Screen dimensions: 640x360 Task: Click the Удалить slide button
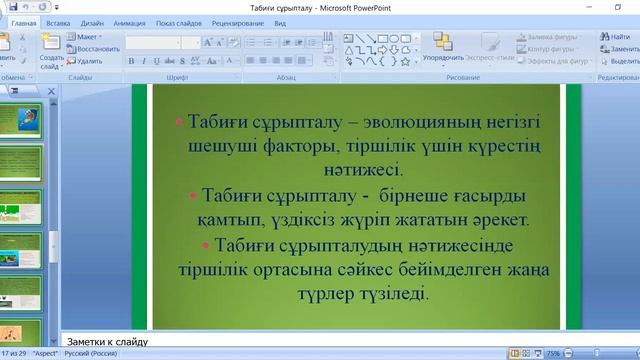84,61
